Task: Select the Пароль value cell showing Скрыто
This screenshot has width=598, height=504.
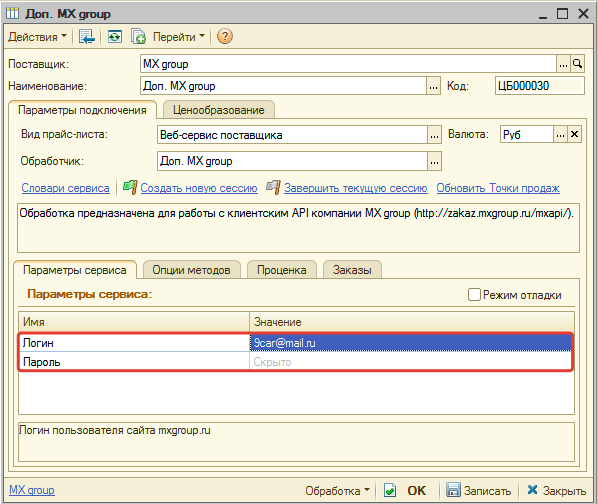Action: coord(410,361)
